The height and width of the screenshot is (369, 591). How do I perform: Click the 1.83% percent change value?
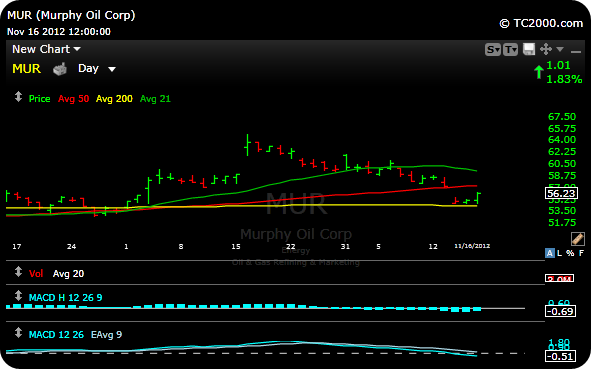coord(564,79)
